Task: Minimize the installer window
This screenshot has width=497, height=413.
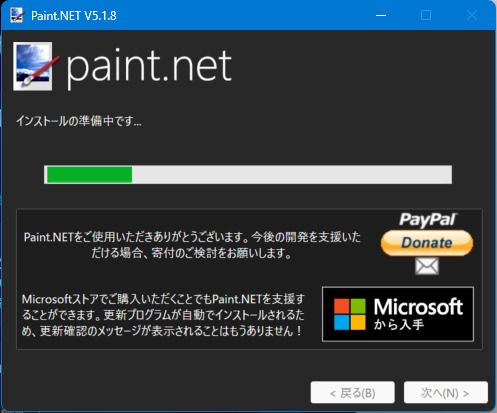Action: (x=381, y=15)
